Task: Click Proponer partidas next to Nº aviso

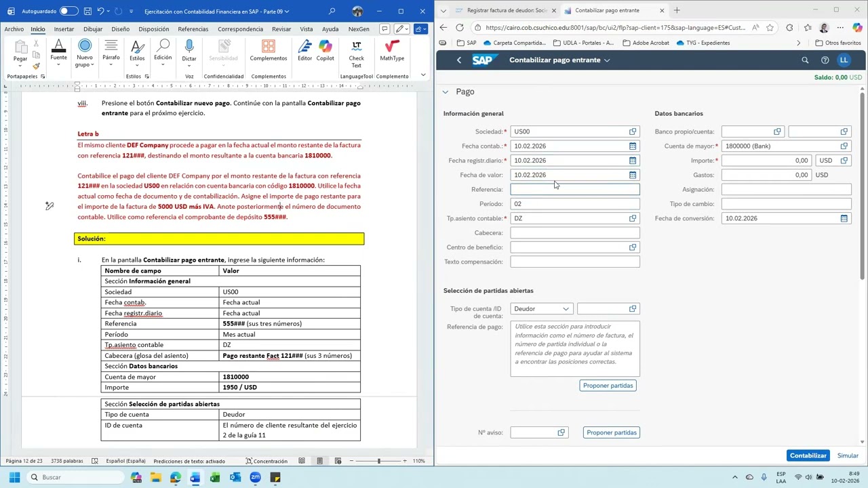Action: click(x=612, y=432)
